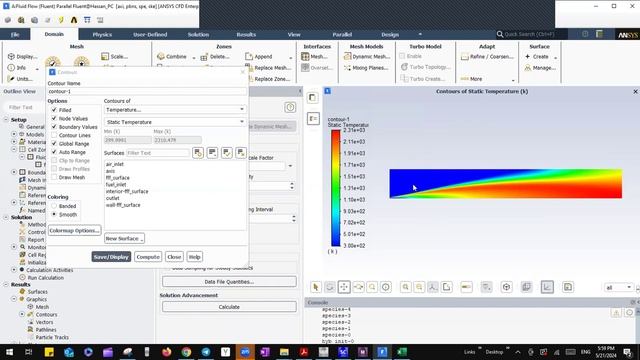Click the temperature colormap legend bar
The height and width of the screenshot is (360, 640).
[336, 188]
